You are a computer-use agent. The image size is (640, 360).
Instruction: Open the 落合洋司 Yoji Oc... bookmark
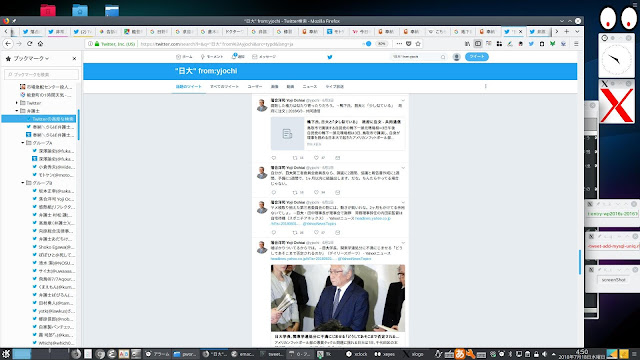(x=53, y=199)
